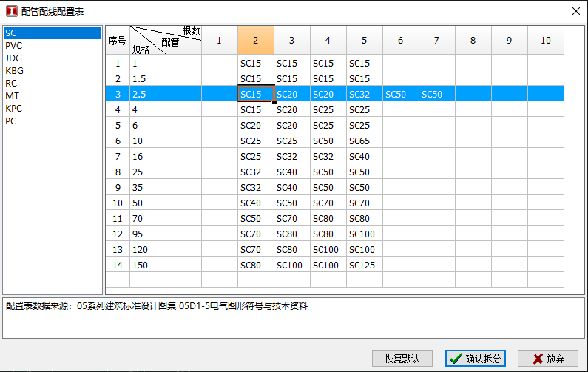Select row number 11 for spec 70
The image size is (588, 372).
pyautogui.click(x=118, y=218)
